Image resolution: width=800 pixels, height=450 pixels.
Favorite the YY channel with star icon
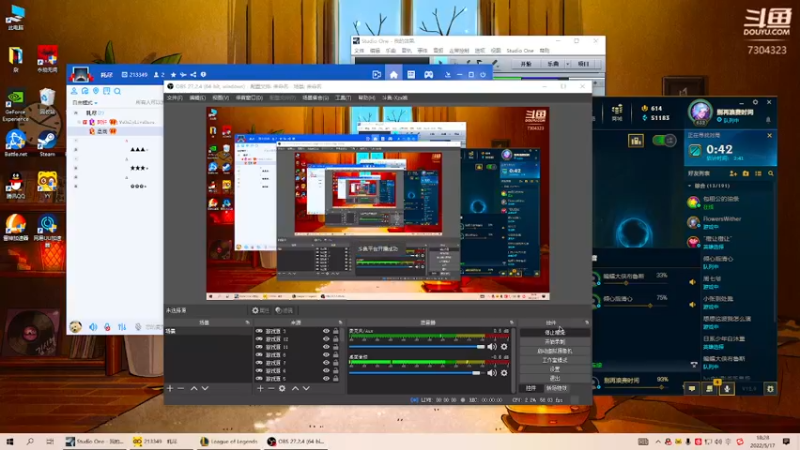click(x=173, y=74)
